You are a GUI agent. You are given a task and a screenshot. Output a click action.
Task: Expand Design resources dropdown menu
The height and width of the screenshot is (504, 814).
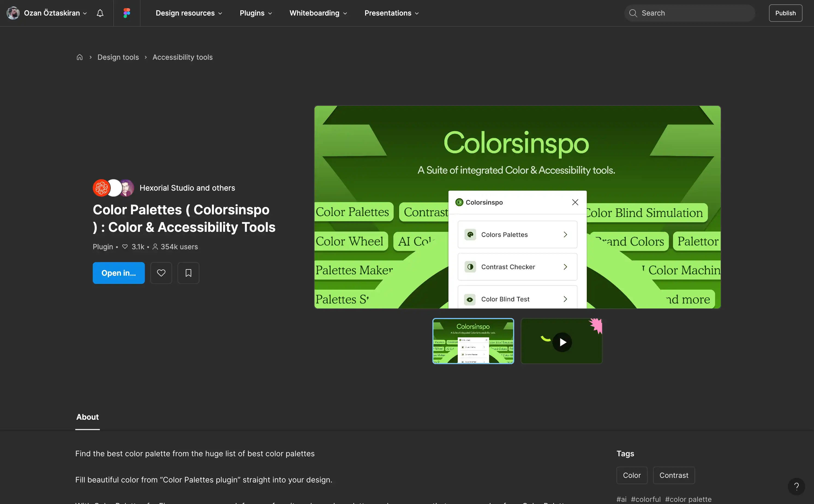(x=189, y=13)
